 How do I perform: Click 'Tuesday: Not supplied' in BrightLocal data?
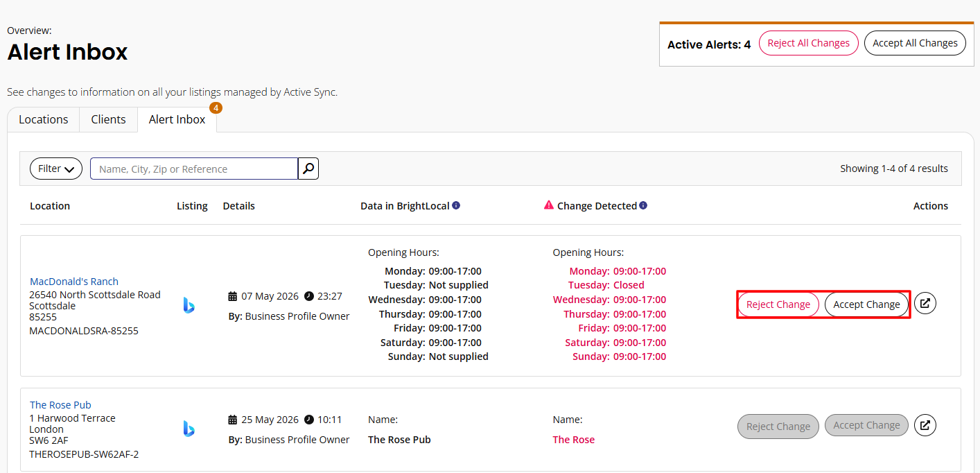coord(436,285)
